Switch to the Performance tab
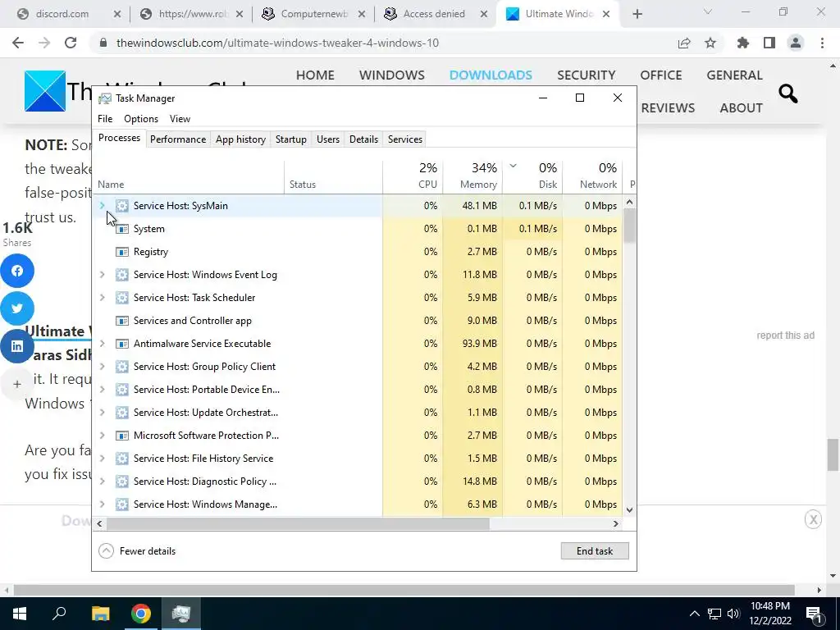 click(x=178, y=139)
